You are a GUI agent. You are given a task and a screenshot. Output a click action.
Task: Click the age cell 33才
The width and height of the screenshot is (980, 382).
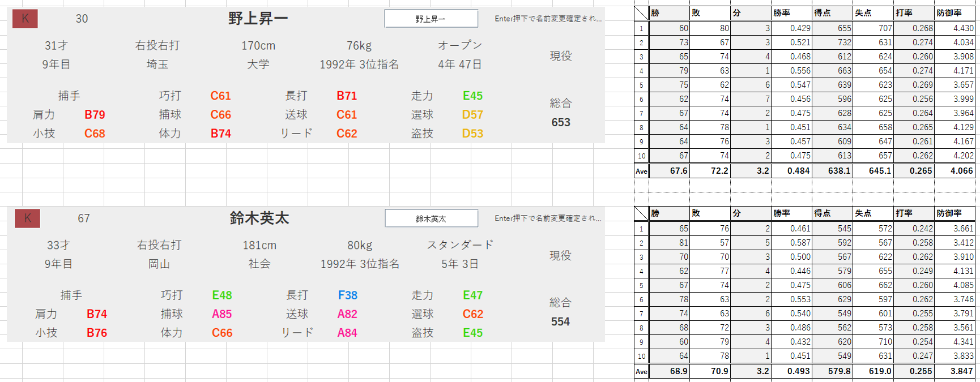coord(58,245)
